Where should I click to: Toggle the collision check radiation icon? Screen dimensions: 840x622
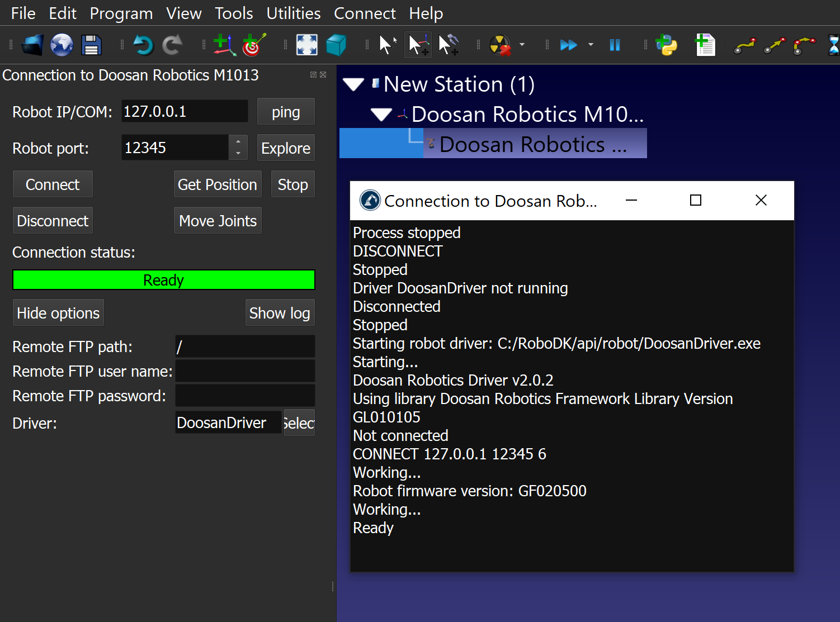[x=500, y=45]
